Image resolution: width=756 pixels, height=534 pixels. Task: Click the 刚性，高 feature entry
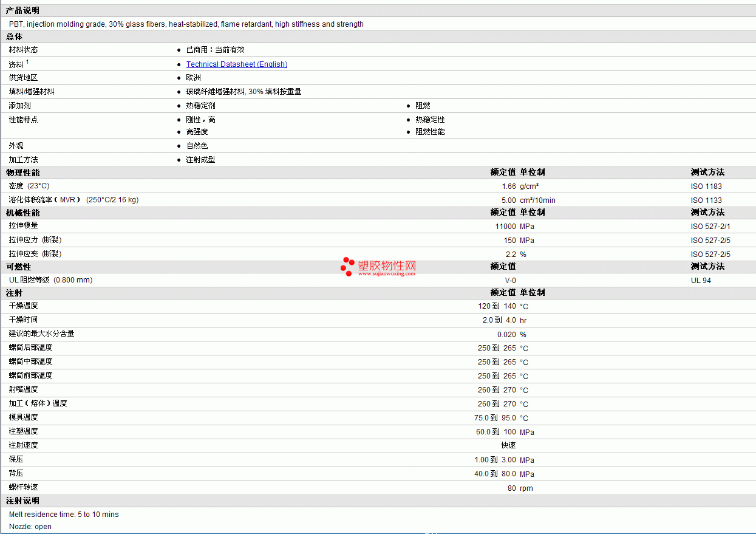(200, 120)
